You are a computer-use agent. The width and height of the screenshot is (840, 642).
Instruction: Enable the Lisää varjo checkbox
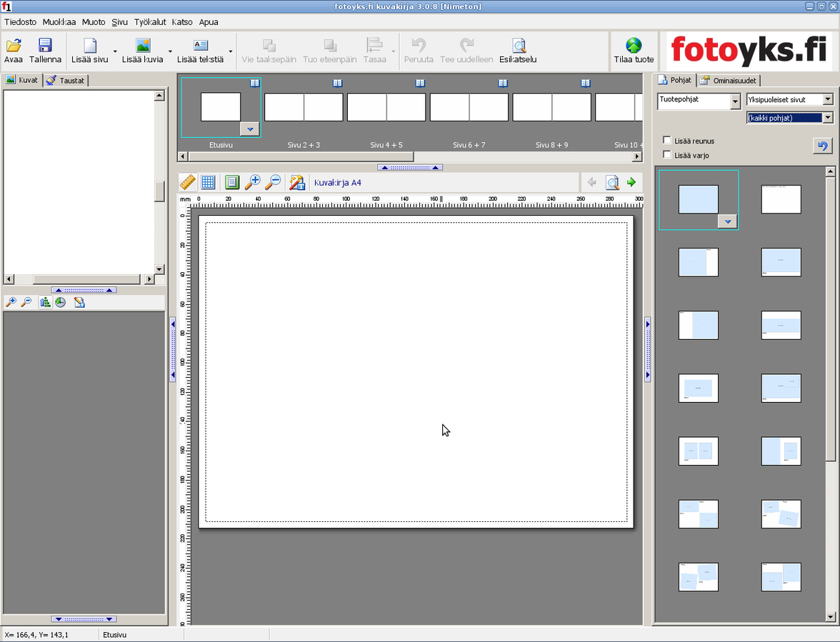pos(667,155)
